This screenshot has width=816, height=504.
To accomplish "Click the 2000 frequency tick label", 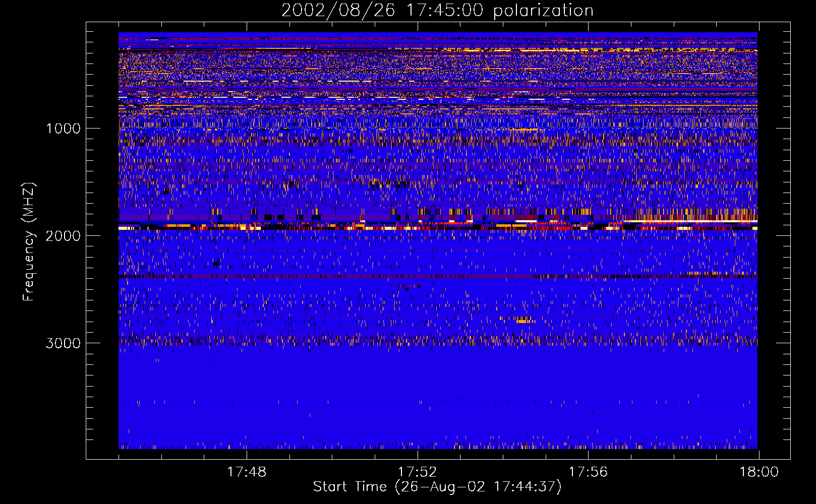I will pyautogui.click(x=64, y=236).
